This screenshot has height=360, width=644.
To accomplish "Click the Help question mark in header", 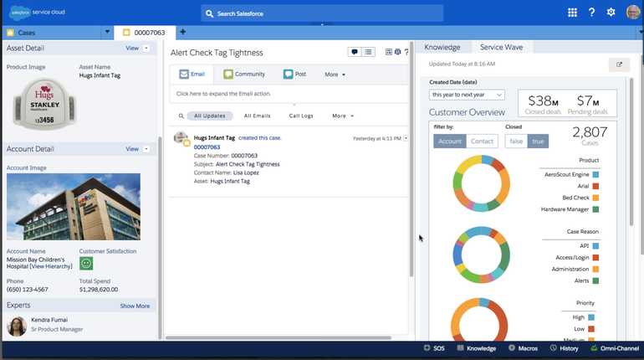I will click(592, 13).
